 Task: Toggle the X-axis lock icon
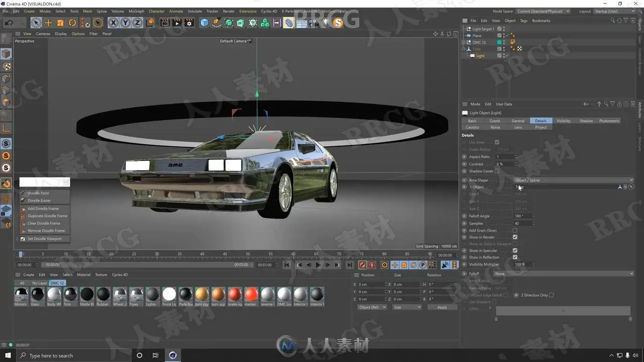coord(113,23)
